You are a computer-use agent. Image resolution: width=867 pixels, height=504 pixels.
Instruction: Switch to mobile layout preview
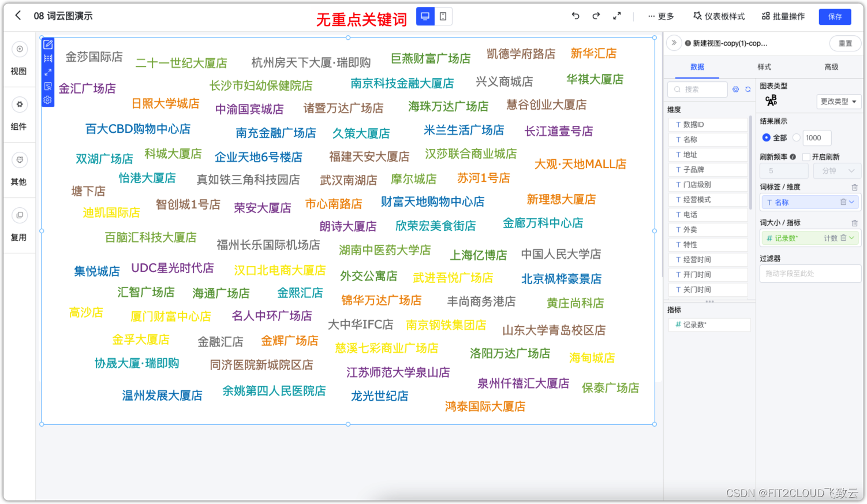(443, 16)
